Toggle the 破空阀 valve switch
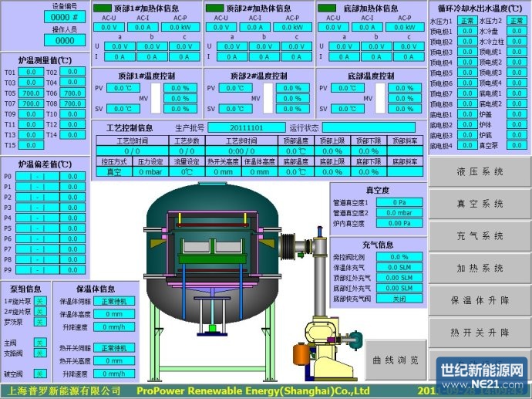 (40, 374)
